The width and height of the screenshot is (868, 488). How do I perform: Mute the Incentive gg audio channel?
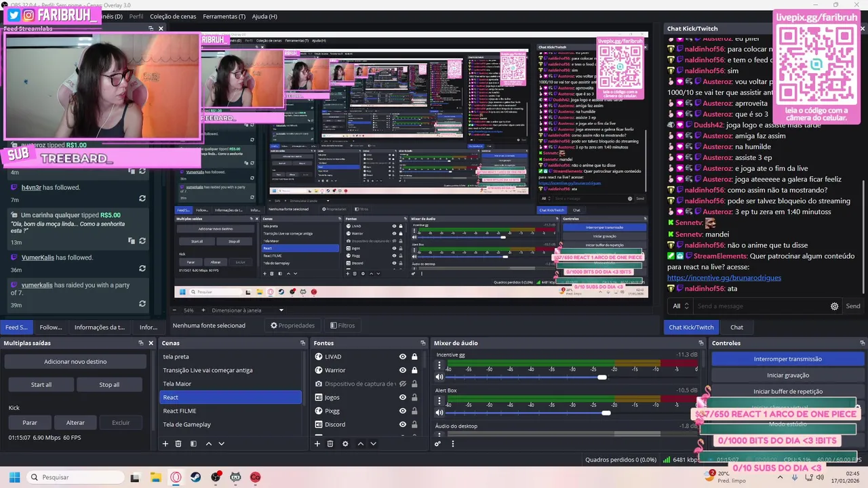(x=439, y=377)
